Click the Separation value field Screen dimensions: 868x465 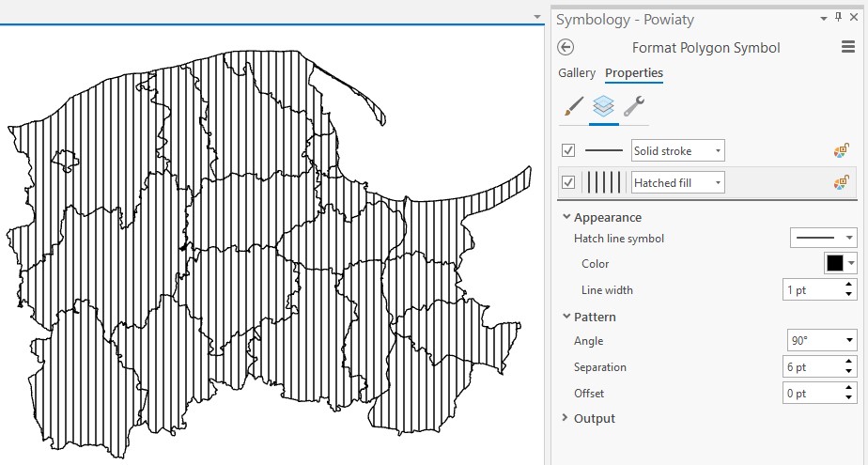(x=812, y=367)
